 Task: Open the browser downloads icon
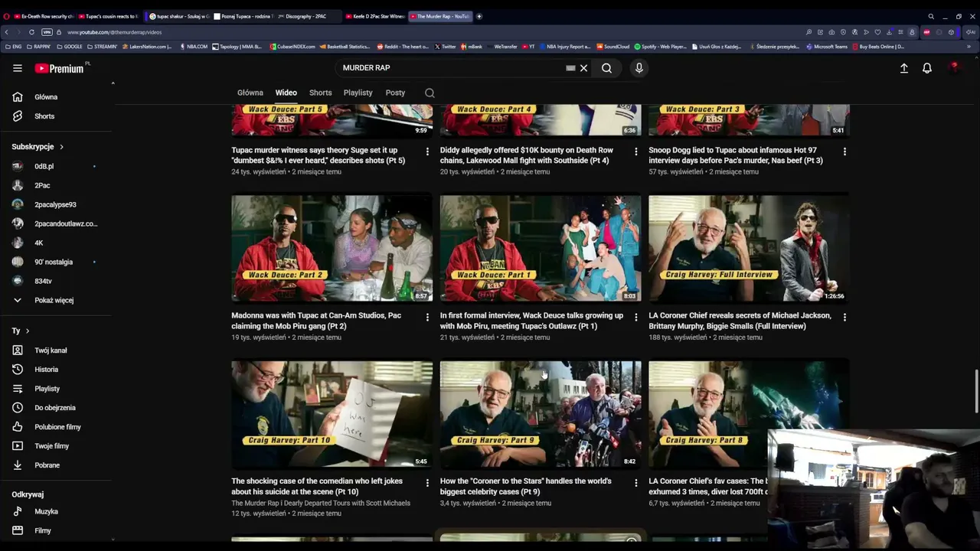889,32
